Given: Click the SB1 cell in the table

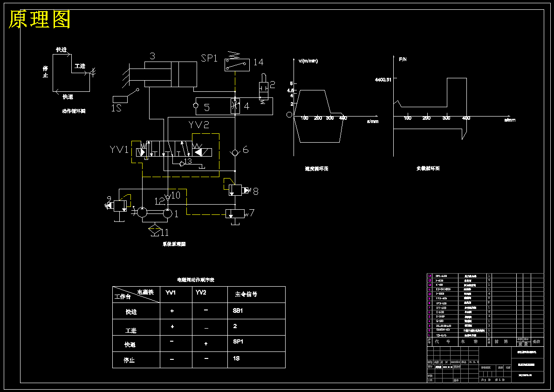Looking at the screenshot, I should click(238, 311).
